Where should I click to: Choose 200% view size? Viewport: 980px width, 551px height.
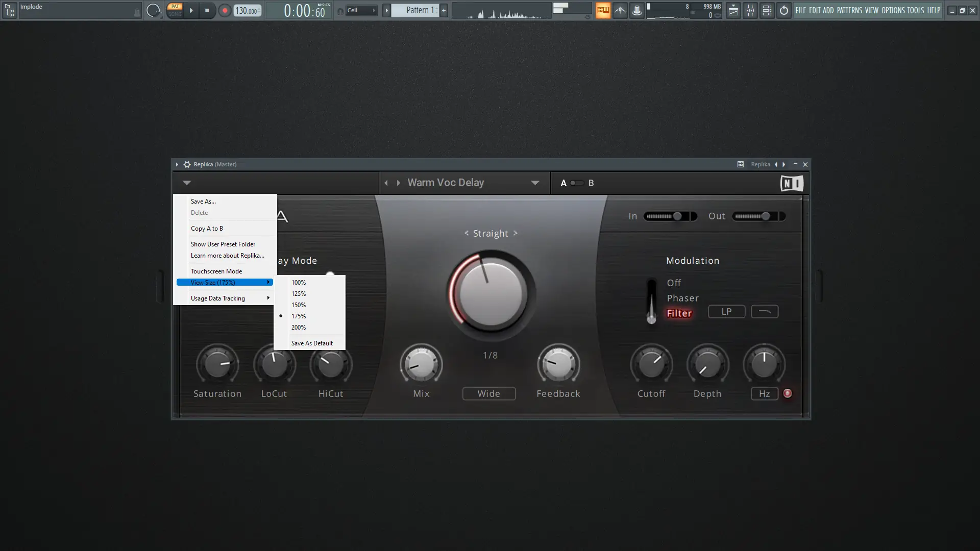299,328
